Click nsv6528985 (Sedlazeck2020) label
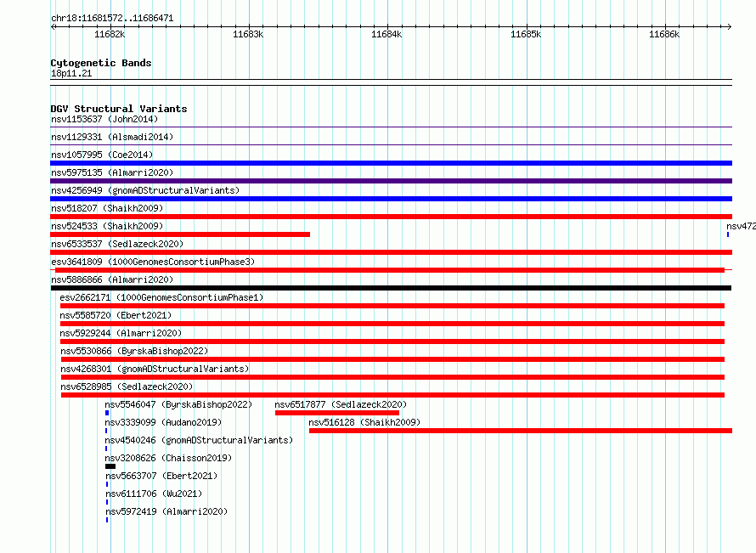This screenshot has width=756, height=553. [x=127, y=387]
